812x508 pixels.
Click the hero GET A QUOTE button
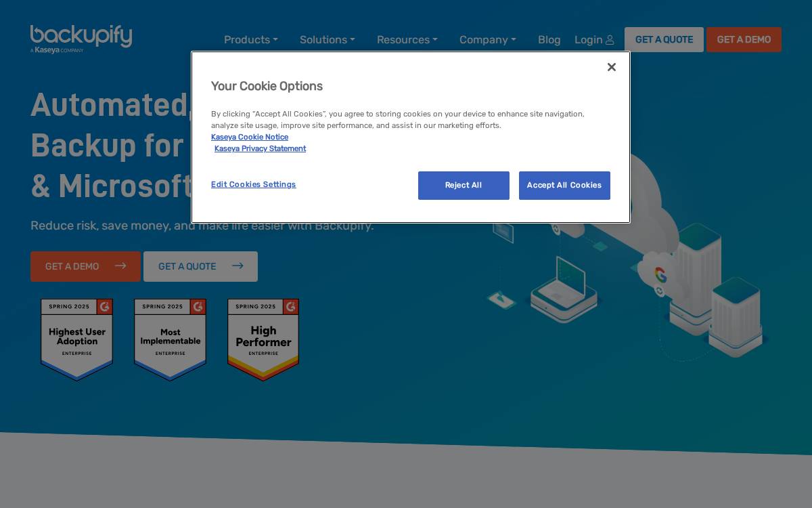coord(200,266)
